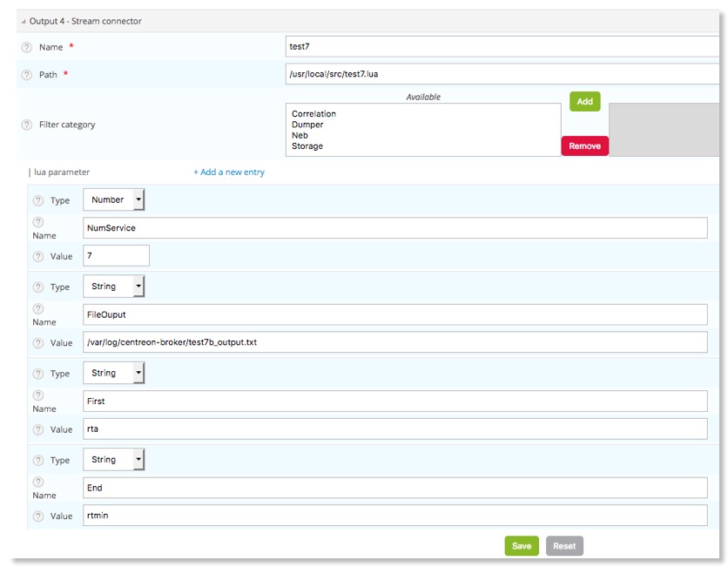Select Correlation in the Available list

click(314, 114)
